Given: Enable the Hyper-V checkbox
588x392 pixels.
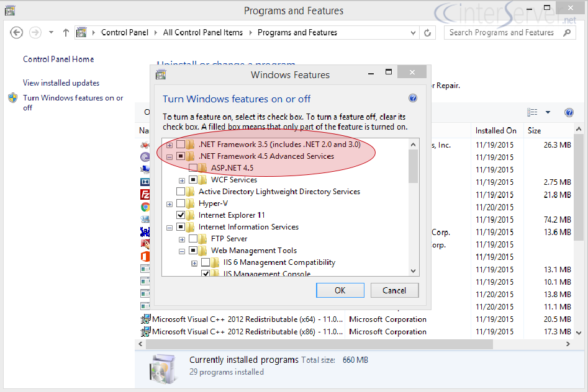Looking at the screenshot, I should pyautogui.click(x=181, y=203).
